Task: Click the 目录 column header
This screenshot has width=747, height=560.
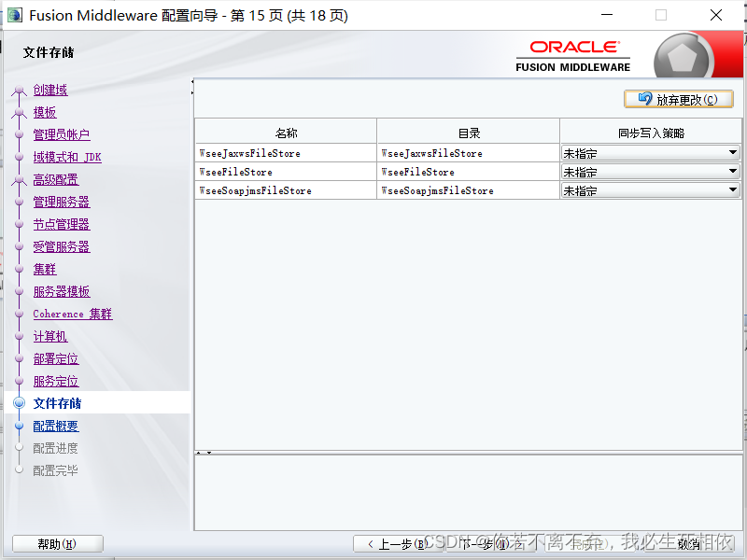Action: pyautogui.click(x=469, y=132)
